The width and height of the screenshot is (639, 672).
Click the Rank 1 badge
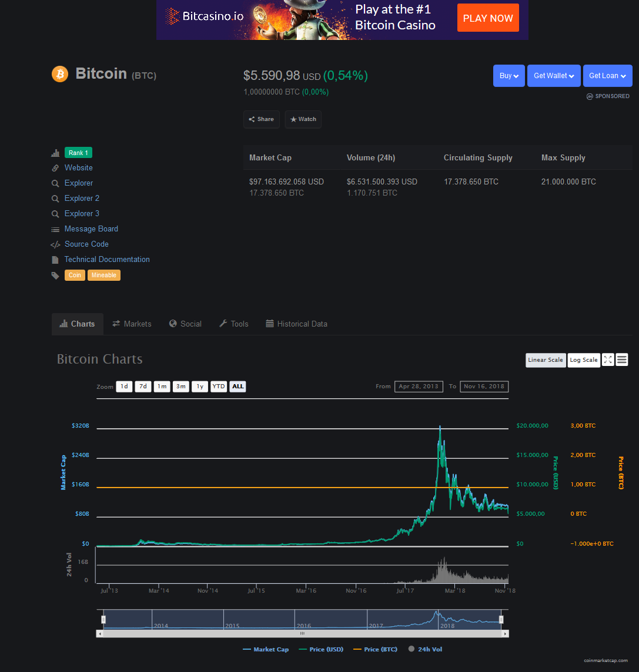pyautogui.click(x=79, y=153)
